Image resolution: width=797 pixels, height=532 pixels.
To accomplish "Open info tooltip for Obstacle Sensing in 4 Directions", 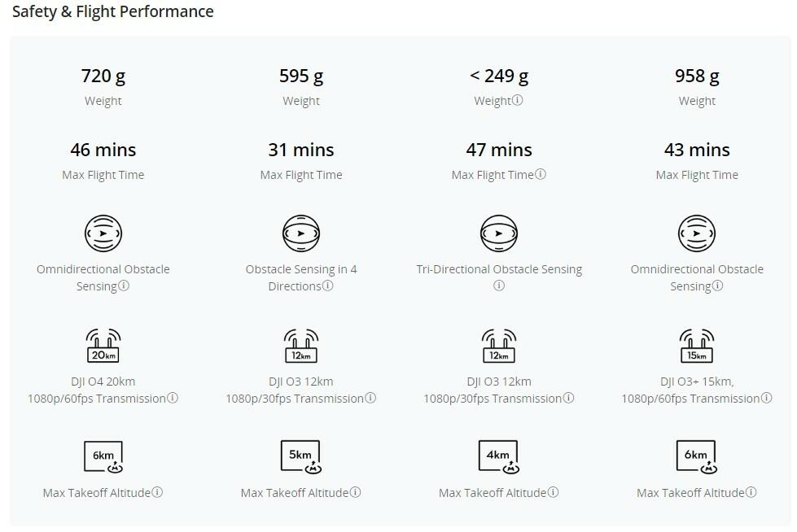I will (328, 286).
